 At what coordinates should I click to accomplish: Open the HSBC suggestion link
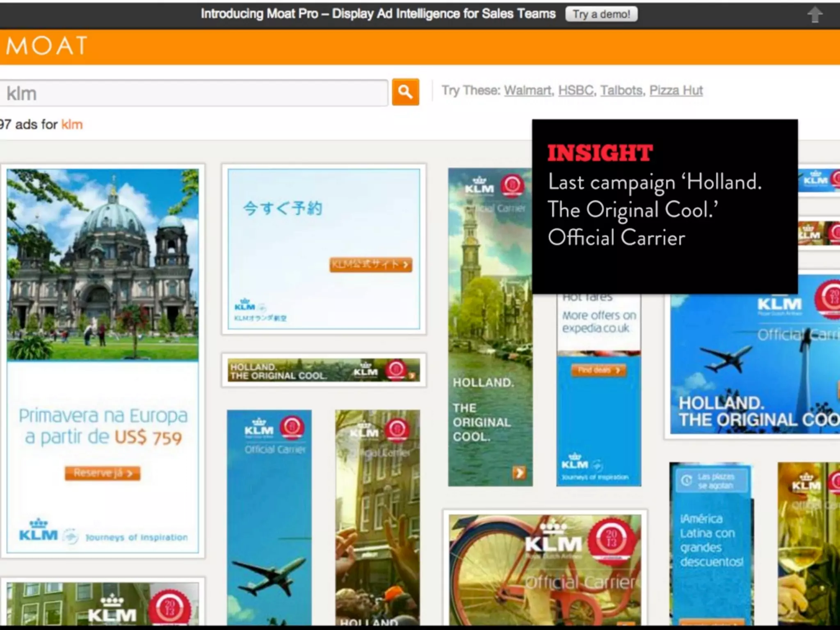pos(576,90)
